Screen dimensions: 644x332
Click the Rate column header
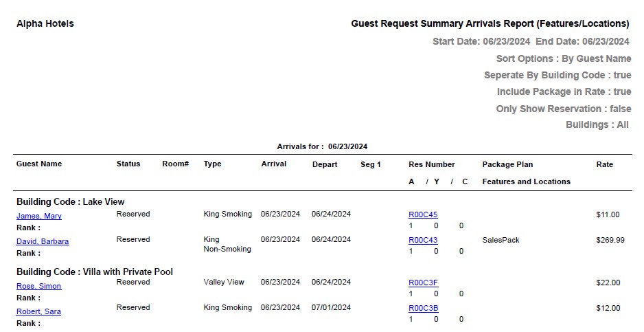(605, 164)
